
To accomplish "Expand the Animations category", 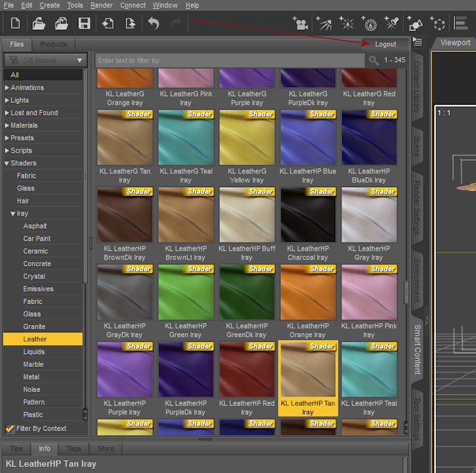I will (x=7, y=88).
